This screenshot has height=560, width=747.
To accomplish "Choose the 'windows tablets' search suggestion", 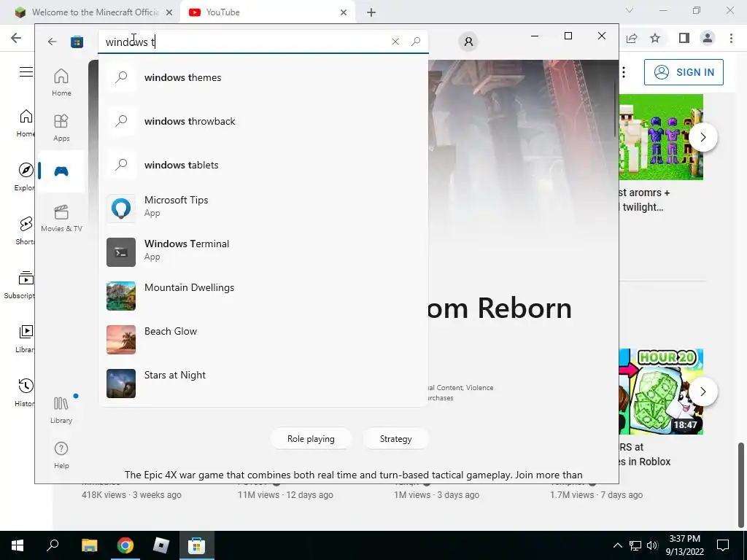I will [263, 166].
